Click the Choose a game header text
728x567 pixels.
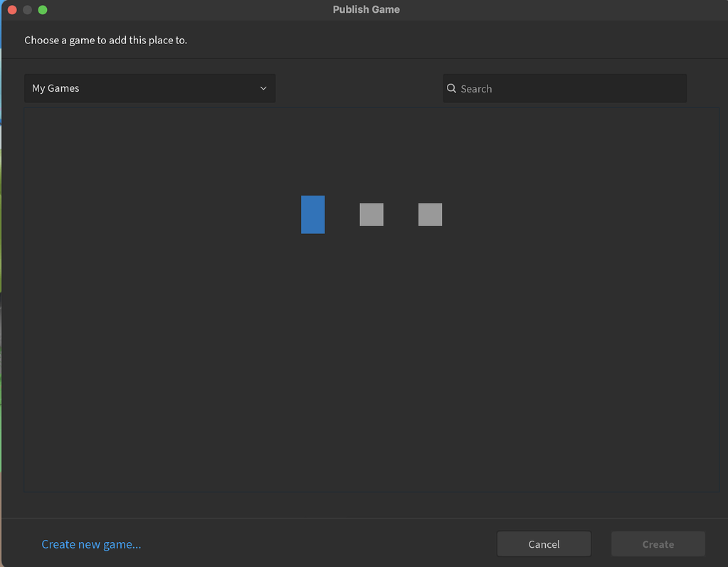tap(105, 40)
